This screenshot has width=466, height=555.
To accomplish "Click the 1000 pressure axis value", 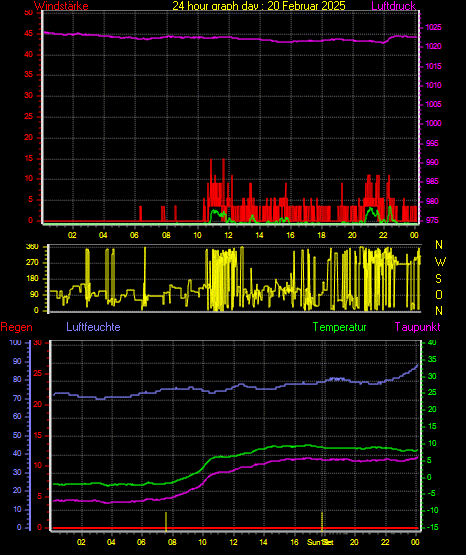I will click(x=433, y=123).
